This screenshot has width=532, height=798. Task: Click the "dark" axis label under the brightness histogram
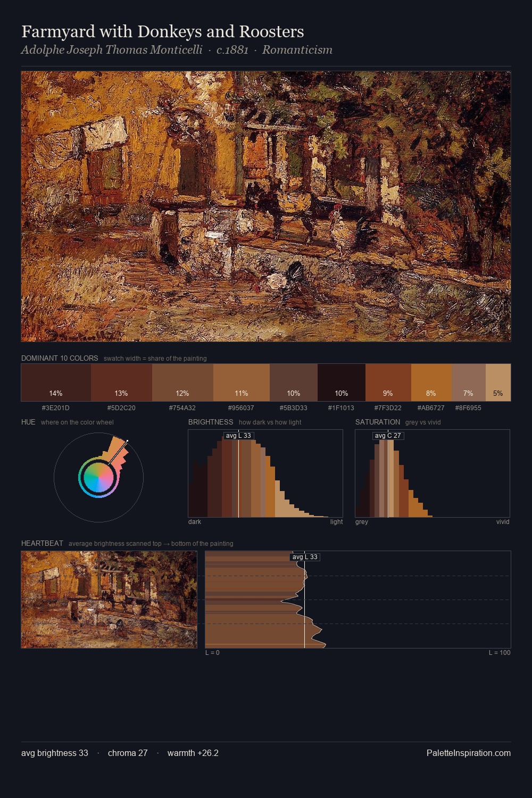[x=195, y=522]
